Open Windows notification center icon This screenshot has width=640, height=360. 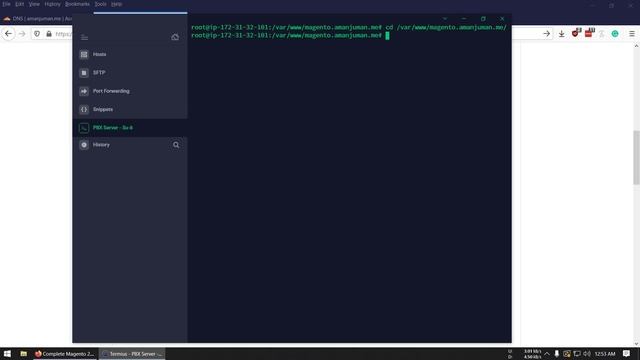click(x=627, y=354)
